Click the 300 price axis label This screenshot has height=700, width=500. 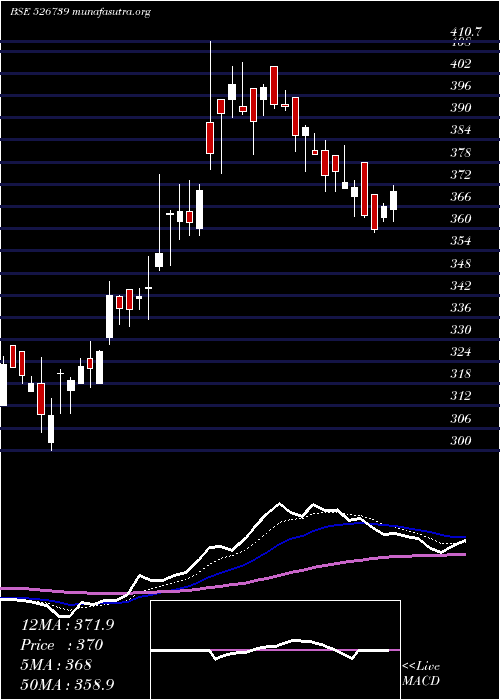tap(461, 441)
